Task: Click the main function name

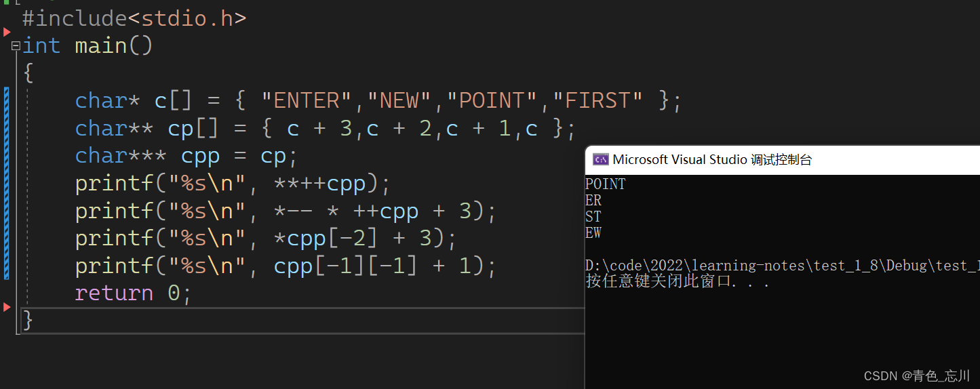Action: coord(101,46)
